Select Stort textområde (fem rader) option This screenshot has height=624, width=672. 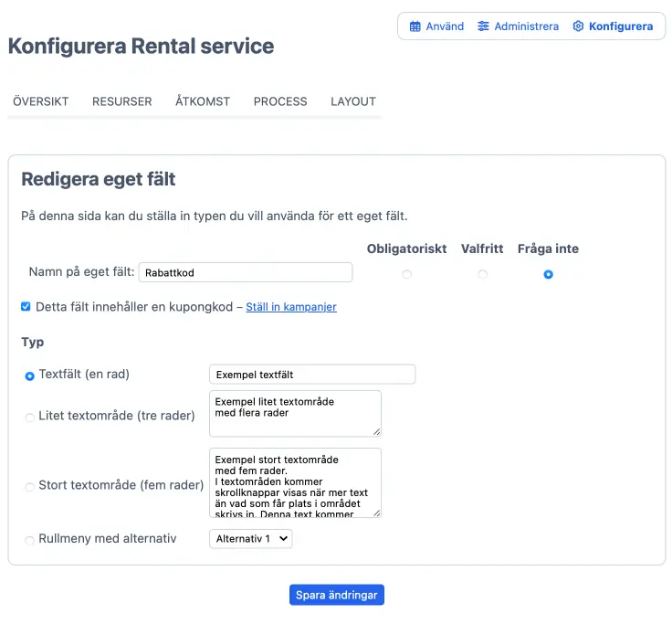[29, 487]
